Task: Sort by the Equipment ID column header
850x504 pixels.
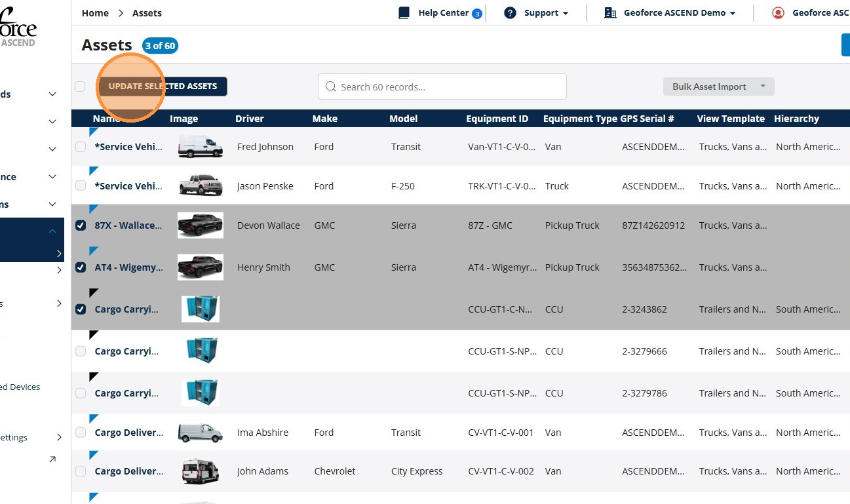Action: point(497,119)
